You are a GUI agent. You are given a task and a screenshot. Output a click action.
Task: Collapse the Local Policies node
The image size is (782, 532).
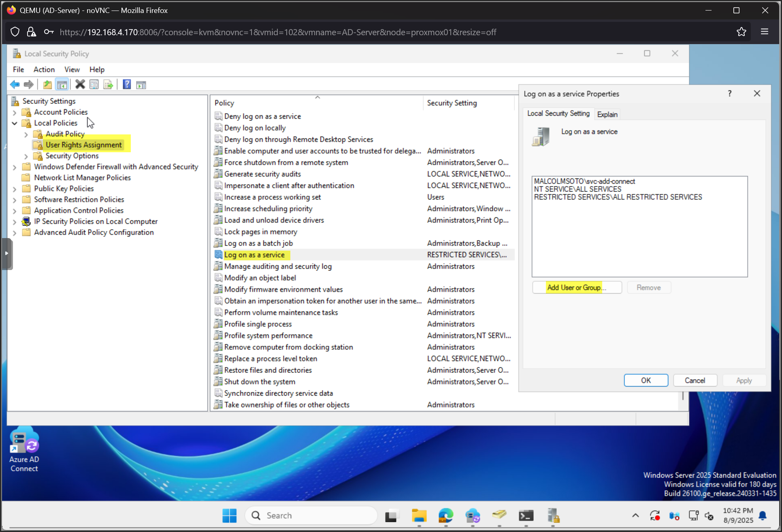pyautogui.click(x=15, y=123)
